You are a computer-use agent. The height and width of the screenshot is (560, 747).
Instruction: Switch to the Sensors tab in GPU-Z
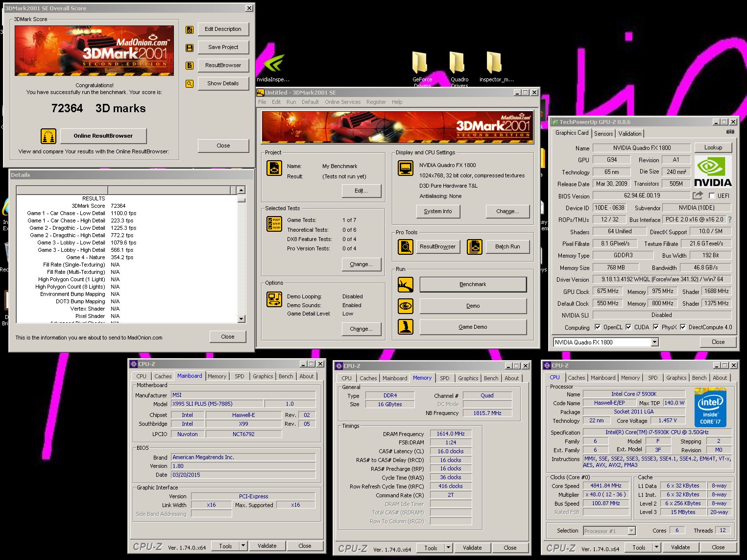(603, 134)
